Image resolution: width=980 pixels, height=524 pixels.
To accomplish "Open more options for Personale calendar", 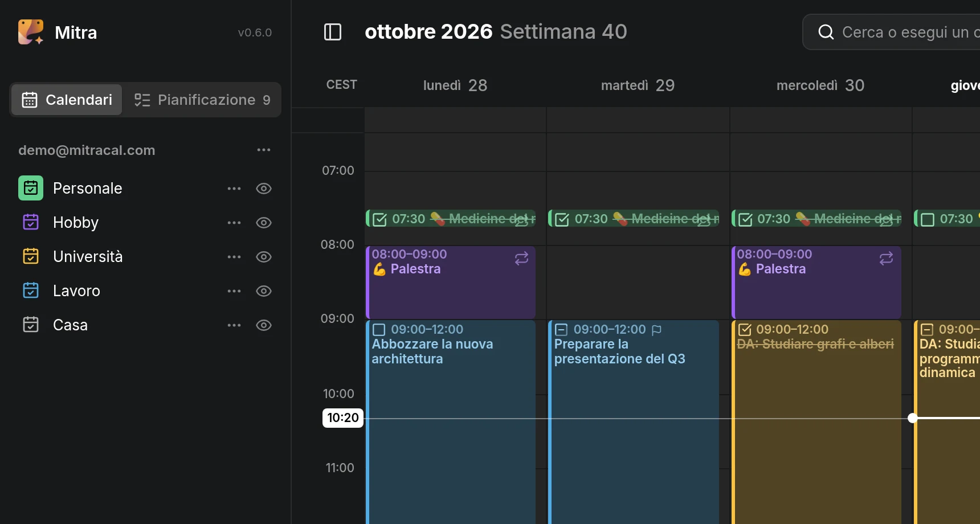I will (x=234, y=189).
